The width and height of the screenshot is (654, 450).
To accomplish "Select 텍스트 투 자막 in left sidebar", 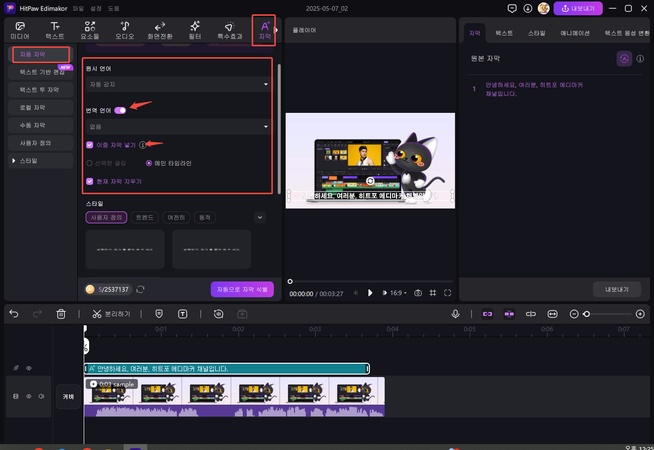I will pyautogui.click(x=40, y=90).
